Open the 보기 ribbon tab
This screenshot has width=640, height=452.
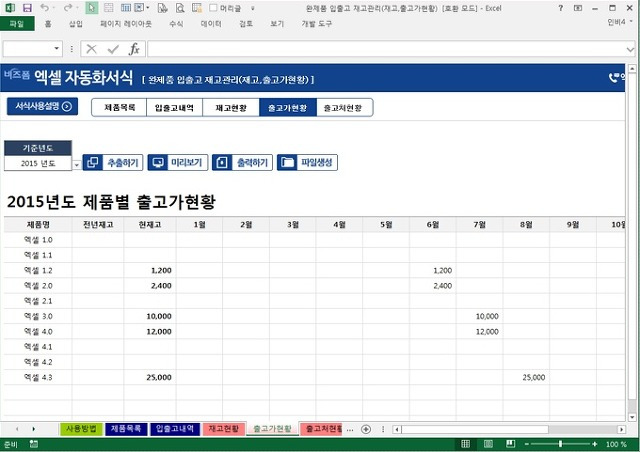pos(277,24)
